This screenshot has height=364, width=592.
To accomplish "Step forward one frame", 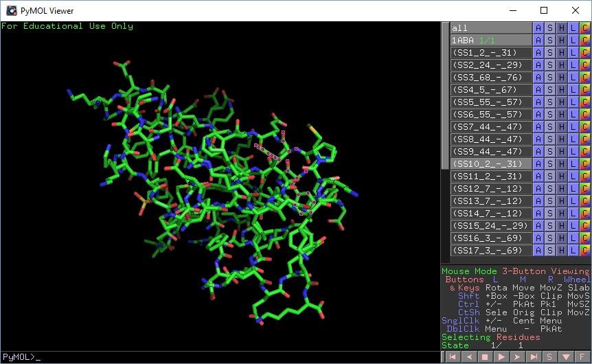I will pos(517,357).
